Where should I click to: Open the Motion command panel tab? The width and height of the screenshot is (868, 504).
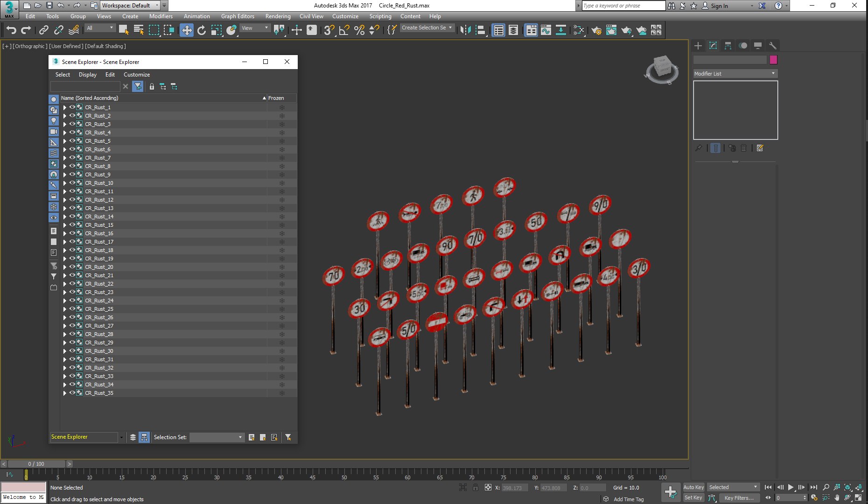click(x=743, y=45)
